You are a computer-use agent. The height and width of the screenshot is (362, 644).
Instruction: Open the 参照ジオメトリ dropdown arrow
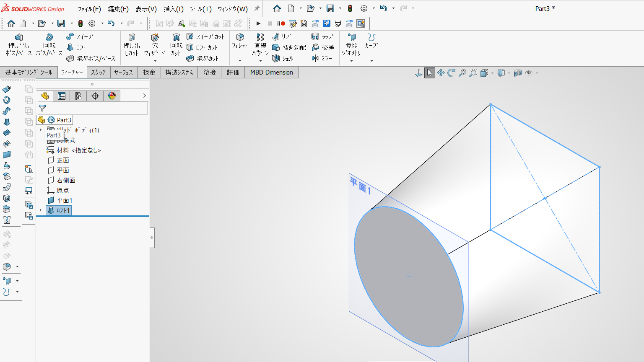click(351, 61)
